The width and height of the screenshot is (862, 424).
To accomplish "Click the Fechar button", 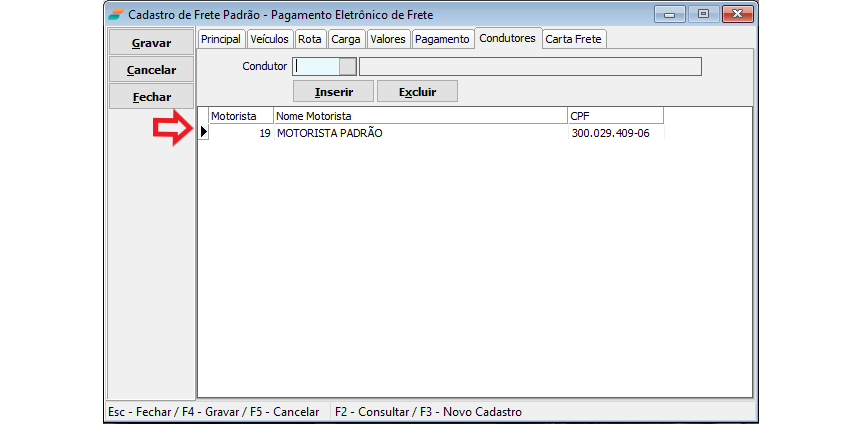I will click(150, 97).
